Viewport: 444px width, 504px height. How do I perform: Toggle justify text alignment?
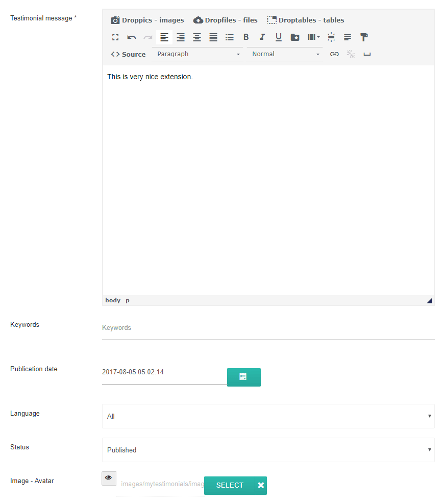click(213, 37)
